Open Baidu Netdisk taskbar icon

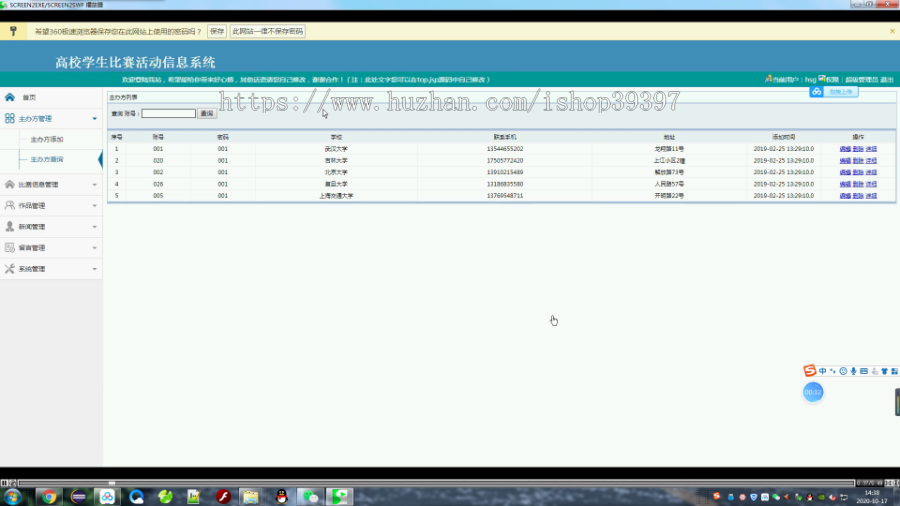point(107,497)
